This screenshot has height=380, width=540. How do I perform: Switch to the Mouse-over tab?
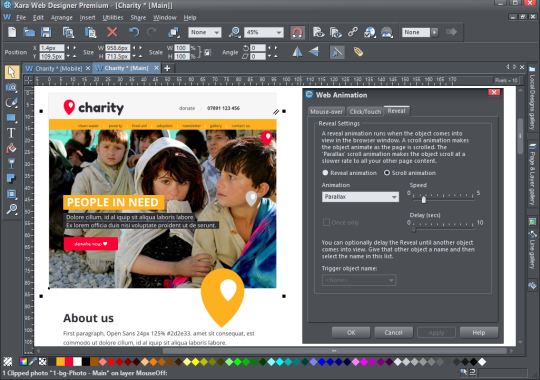coord(326,112)
